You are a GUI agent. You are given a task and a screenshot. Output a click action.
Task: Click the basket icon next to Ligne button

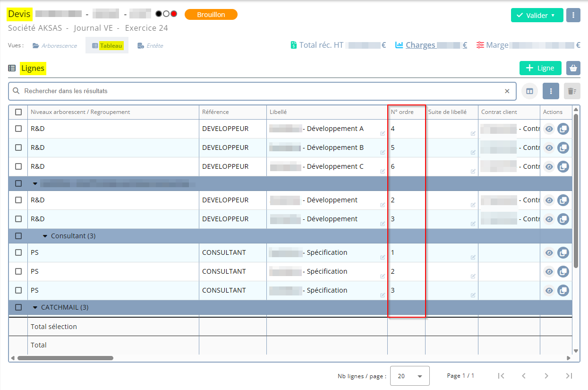tap(573, 68)
